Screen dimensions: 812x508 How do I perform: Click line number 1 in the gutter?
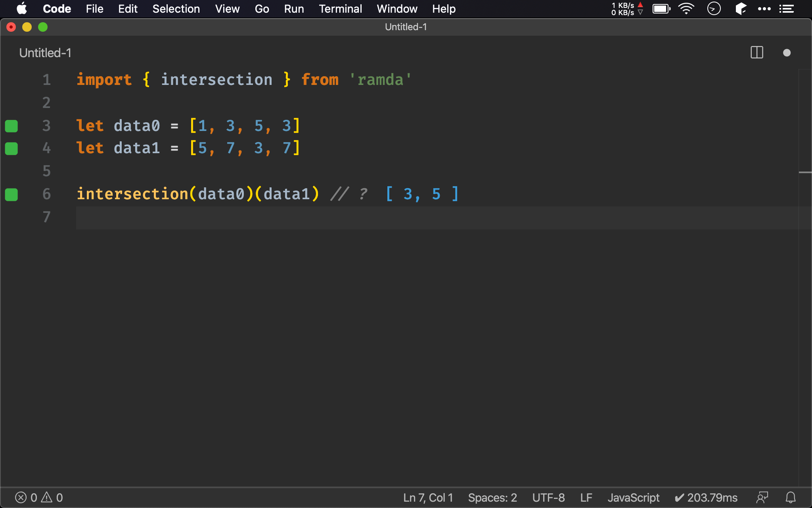tap(46, 80)
